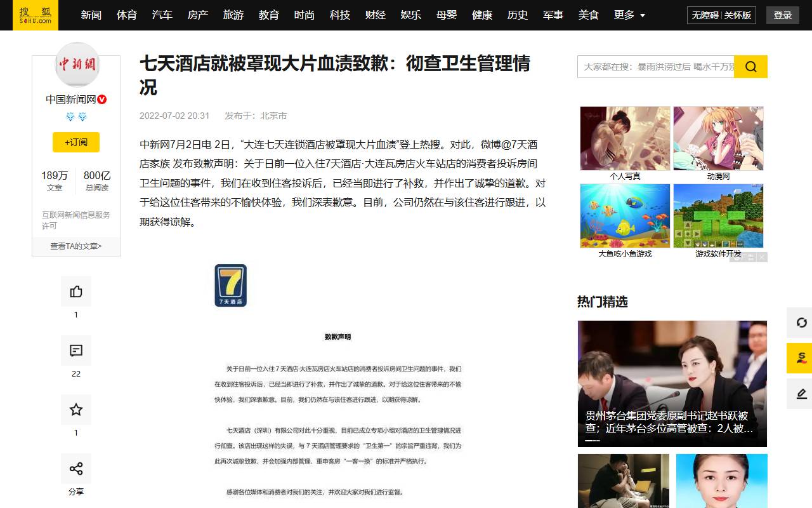Screen dimensions: 812x508
Task: Like the article with thumbs-up icon
Action: [76, 291]
